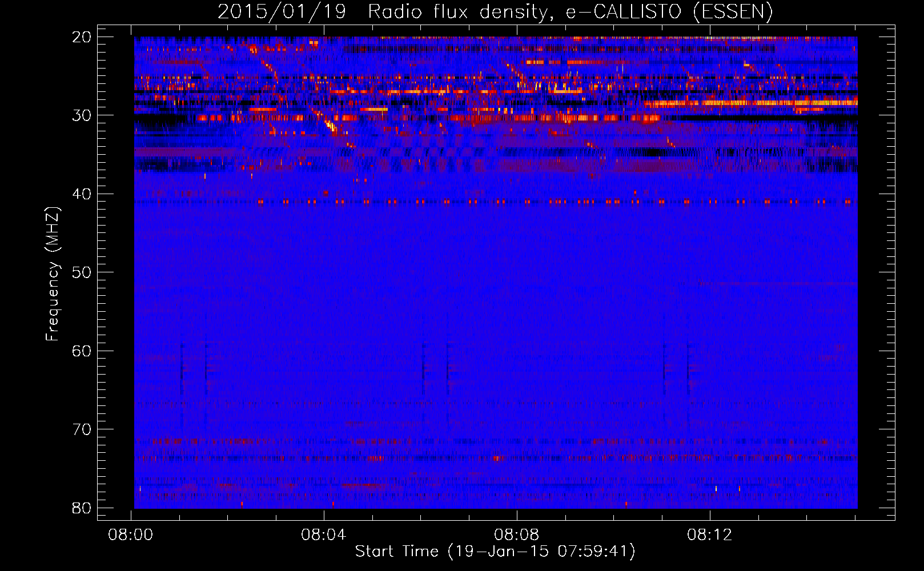Click the '50' frequency tick label
924x571 pixels.
[82, 272]
